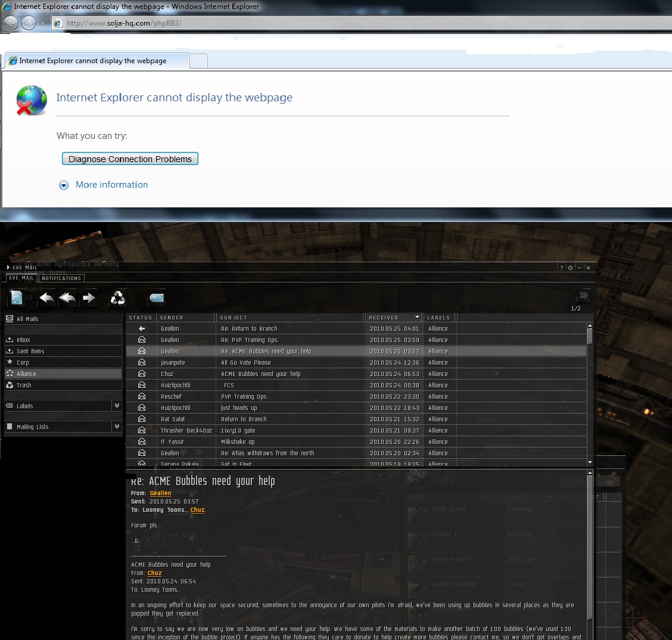Open Rat Salat's mail 'Return to Branch'
This screenshot has width=672, height=640.
(x=356, y=419)
